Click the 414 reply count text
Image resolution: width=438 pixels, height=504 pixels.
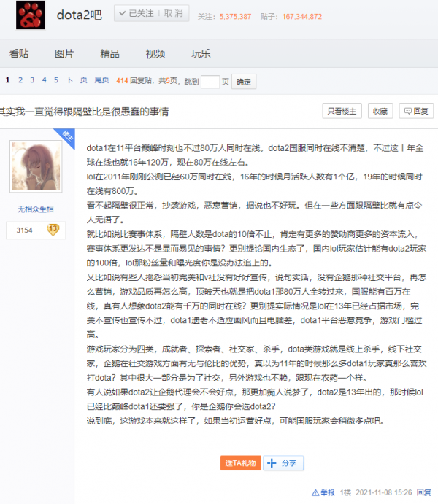click(122, 81)
